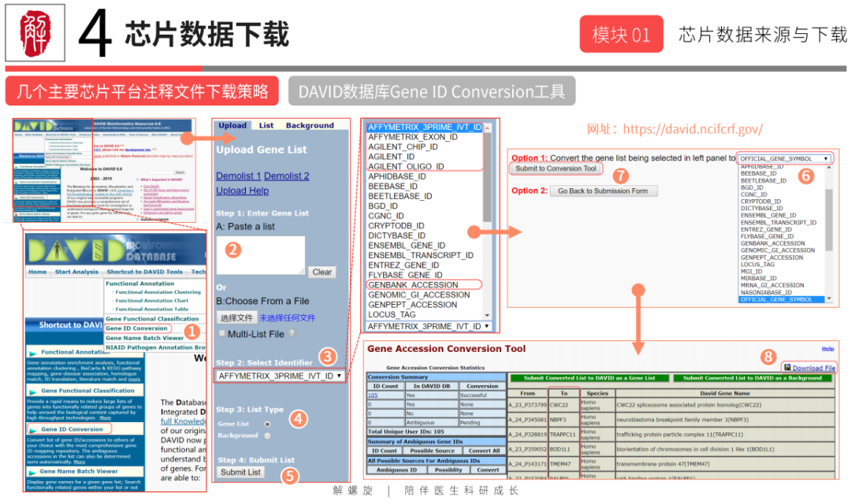Viewport: 851px width, 504px height.
Task: Choose Functional Annotation Table menu entry
Action: tap(152, 309)
